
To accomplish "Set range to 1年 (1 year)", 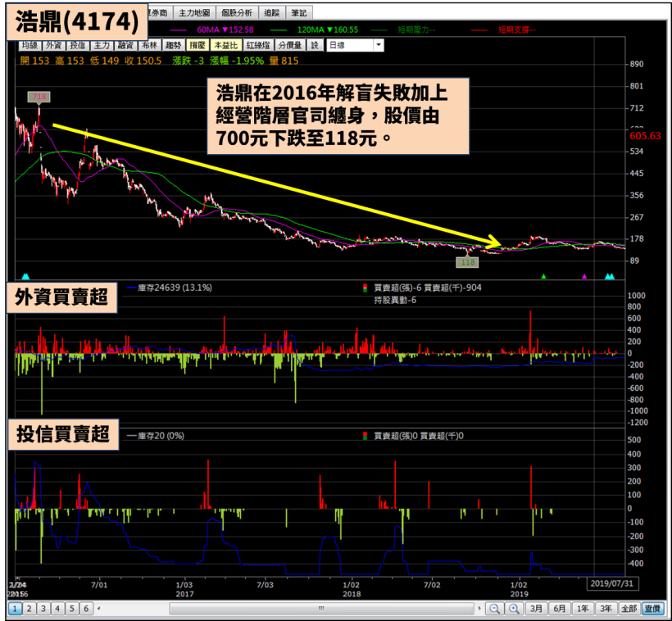I will pos(583,609).
